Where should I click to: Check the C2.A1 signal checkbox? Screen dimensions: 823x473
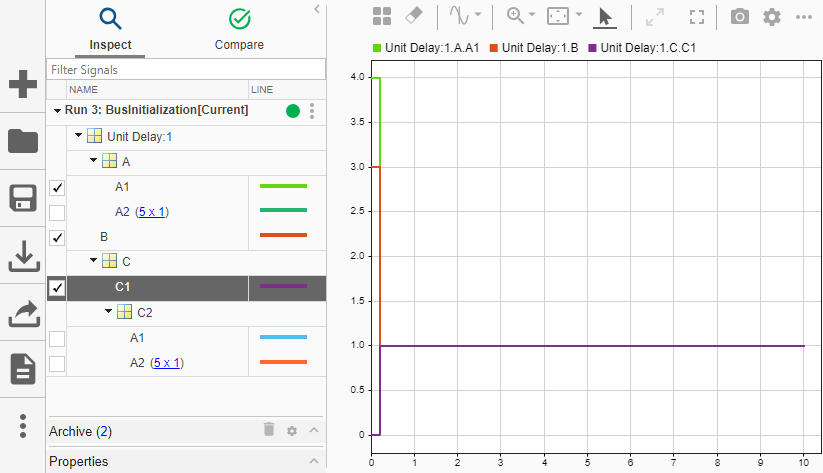click(x=57, y=339)
